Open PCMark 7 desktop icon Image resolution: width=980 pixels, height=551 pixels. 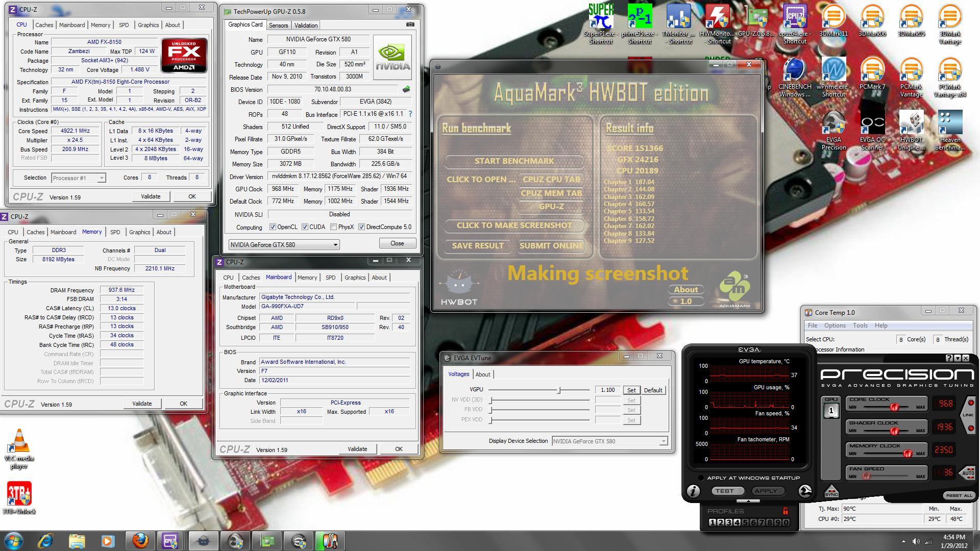pos(872,73)
